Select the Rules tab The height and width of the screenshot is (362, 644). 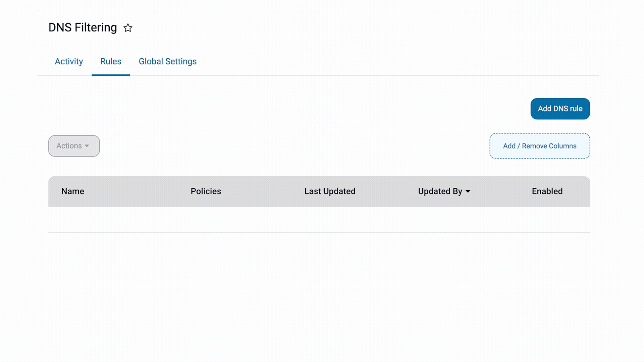click(x=111, y=61)
